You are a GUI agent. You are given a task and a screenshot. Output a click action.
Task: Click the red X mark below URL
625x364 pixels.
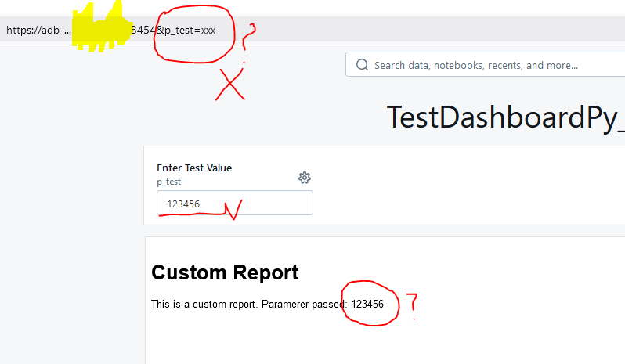pyautogui.click(x=230, y=85)
